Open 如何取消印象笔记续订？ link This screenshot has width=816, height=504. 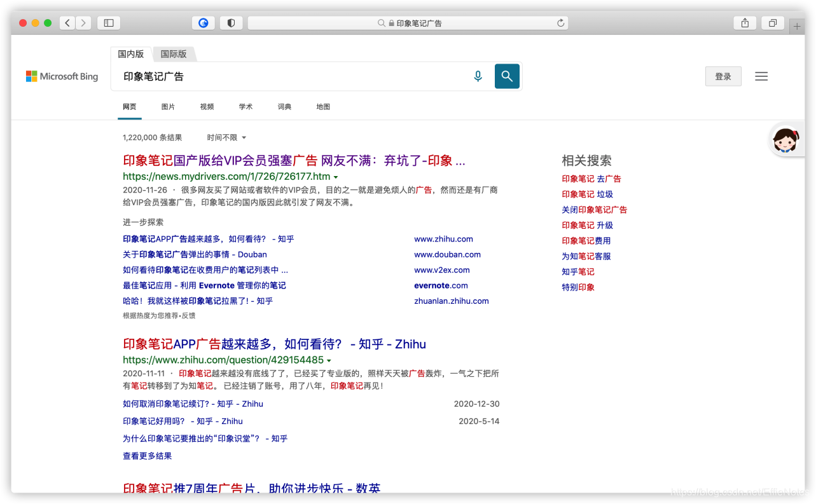193,404
